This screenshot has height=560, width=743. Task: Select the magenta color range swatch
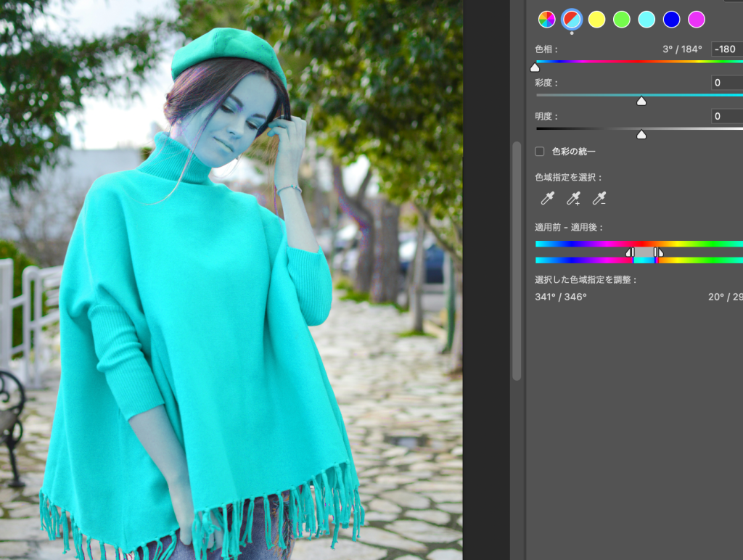pos(697,20)
